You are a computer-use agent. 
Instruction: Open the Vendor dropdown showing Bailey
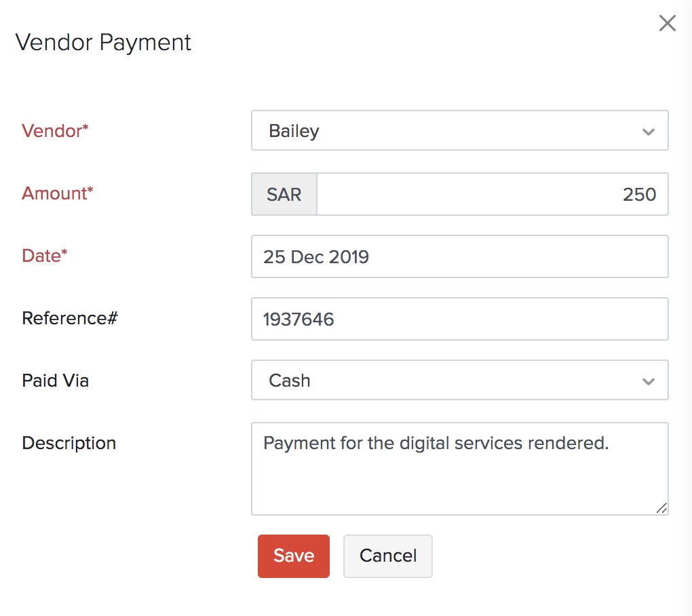pos(448,130)
